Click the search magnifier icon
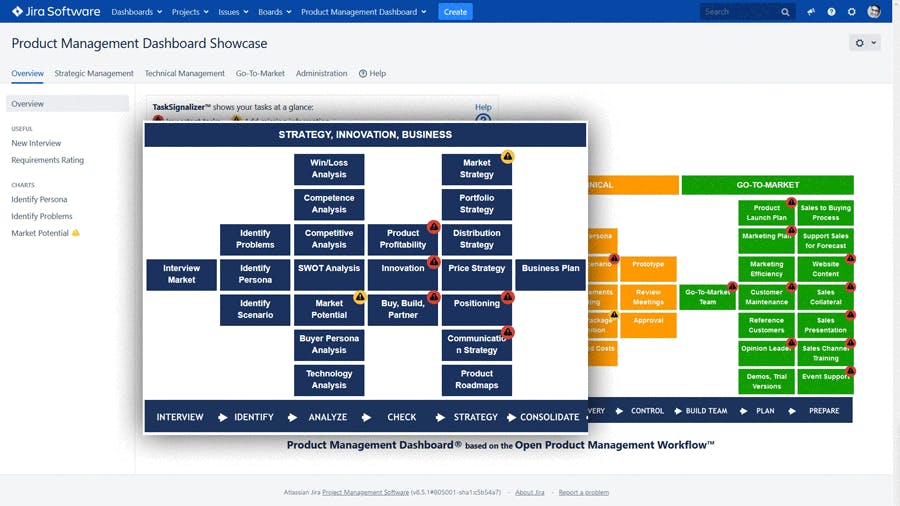 point(785,11)
